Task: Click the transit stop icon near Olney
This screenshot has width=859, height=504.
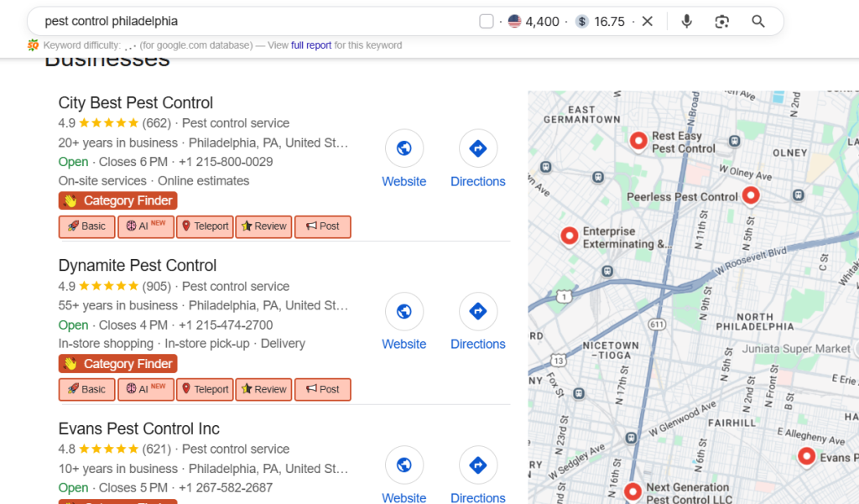Action: [x=735, y=142]
